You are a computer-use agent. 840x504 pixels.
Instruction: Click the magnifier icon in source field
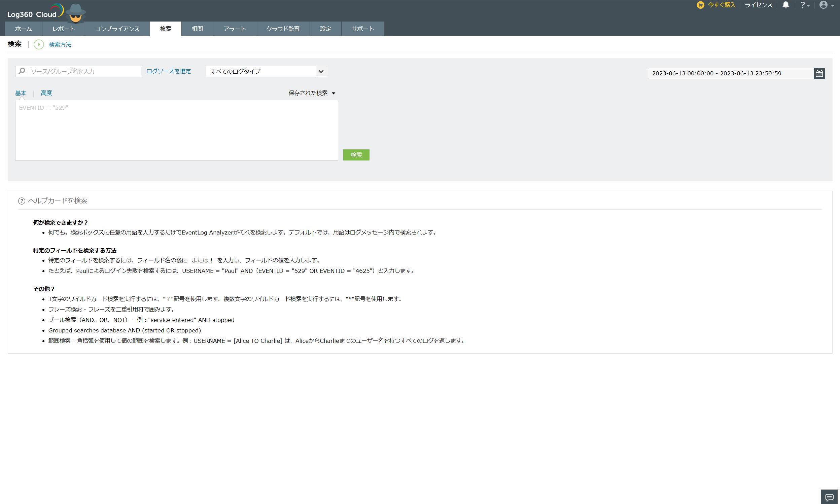point(22,71)
